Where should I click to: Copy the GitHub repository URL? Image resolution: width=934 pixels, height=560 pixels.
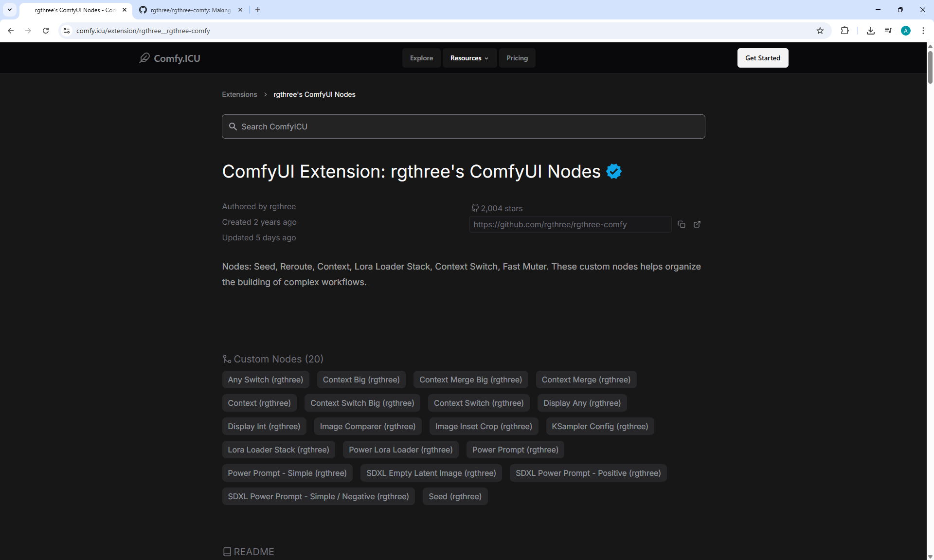[681, 224]
